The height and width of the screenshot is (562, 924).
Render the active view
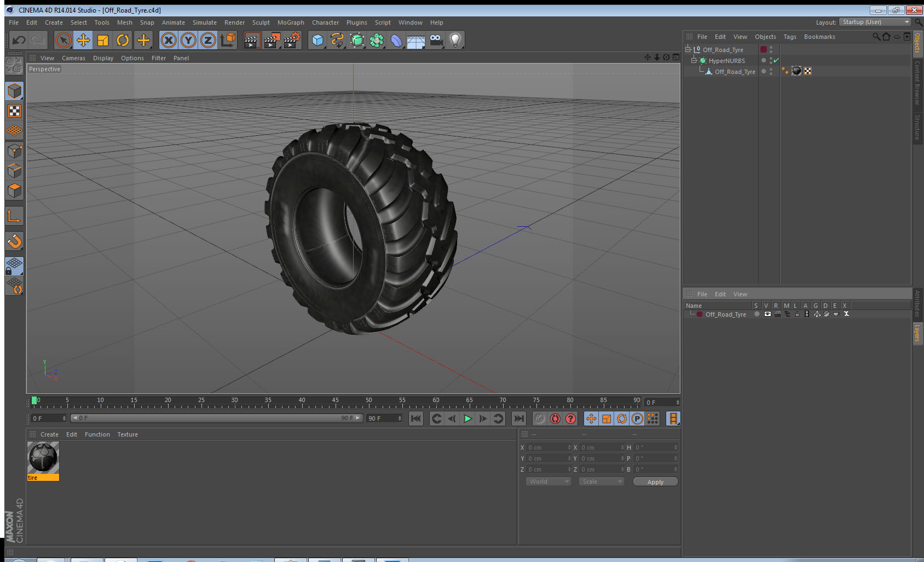click(x=252, y=40)
